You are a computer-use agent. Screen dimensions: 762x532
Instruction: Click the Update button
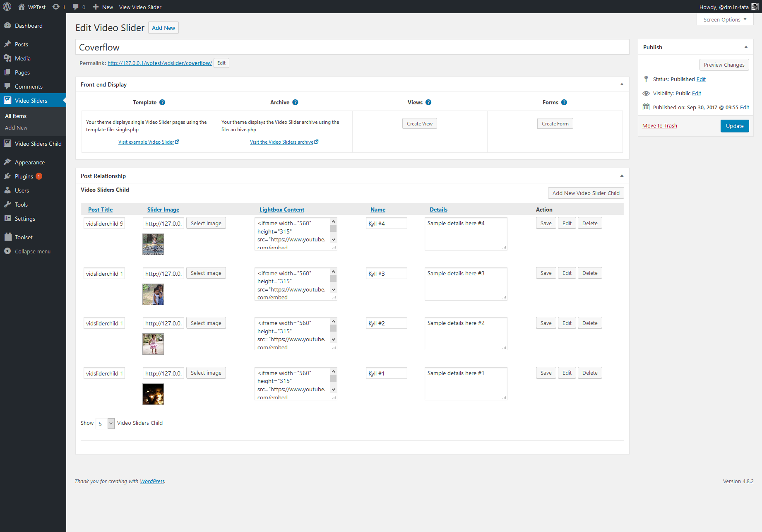pyautogui.click(x=735, y=126)
